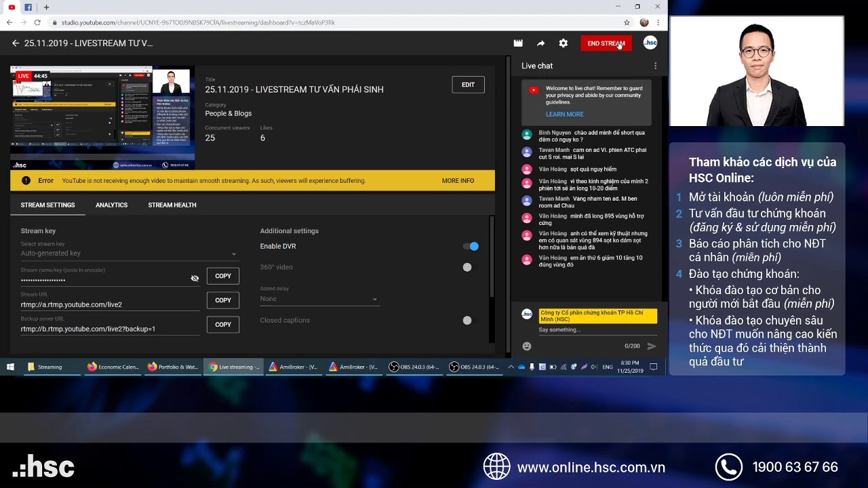This screenshot has height=488, width=868.
Task: Click the Backup server URL field
Action: click(110, 329)
